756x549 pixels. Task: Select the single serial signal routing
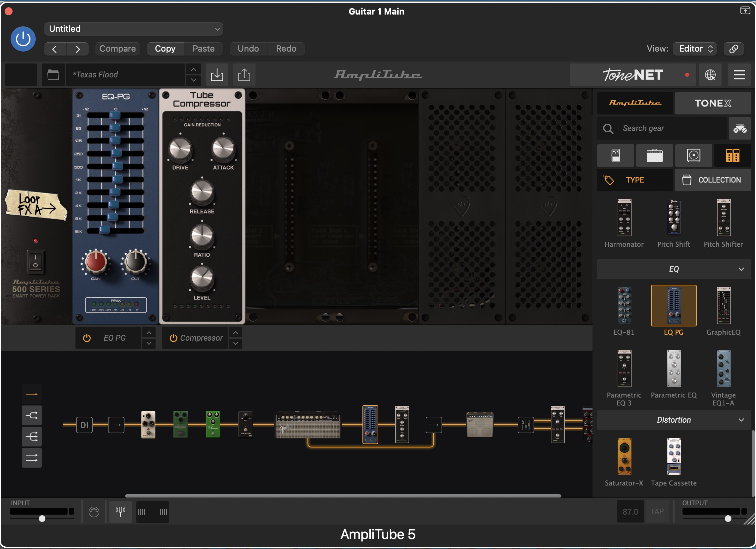[x=32, y=395]
